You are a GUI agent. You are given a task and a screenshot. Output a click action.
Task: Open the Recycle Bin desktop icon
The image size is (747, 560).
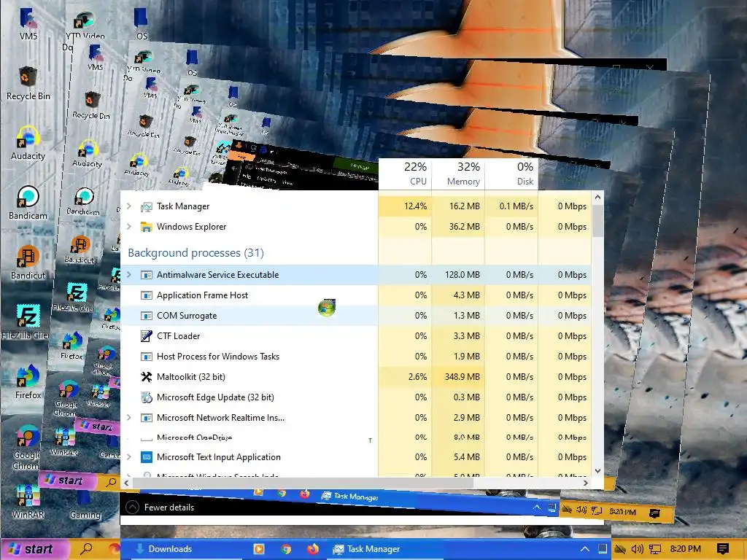(x=28, y=84)
